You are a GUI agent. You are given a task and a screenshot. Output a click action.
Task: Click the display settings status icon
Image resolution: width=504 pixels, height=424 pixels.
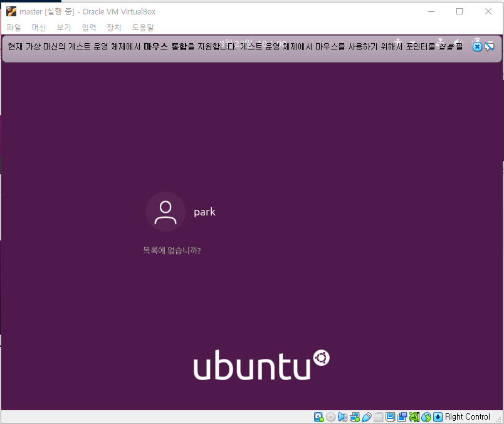(x=390, y=417)
